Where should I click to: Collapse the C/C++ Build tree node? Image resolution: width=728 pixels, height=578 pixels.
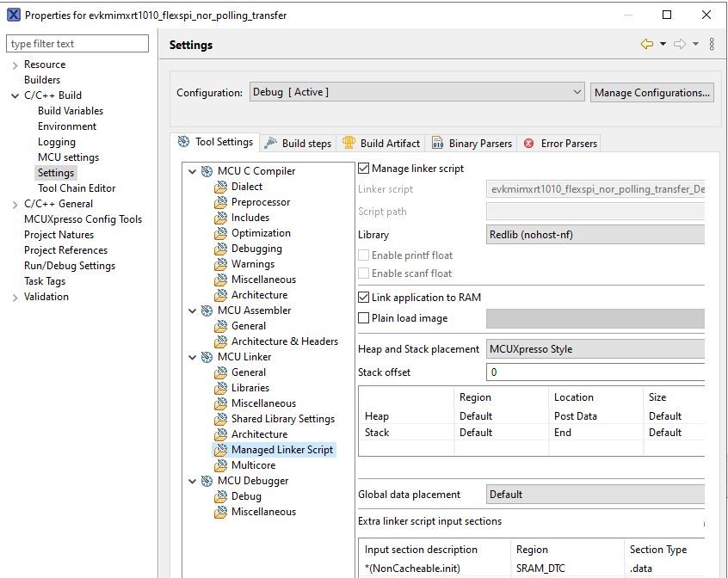point(15,95)
